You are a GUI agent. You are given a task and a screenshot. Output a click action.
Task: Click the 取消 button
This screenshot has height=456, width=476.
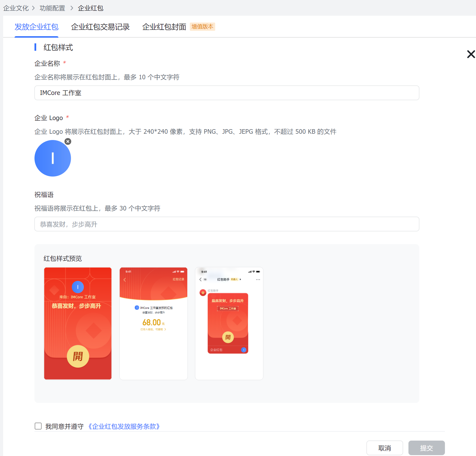coord(385,448)
